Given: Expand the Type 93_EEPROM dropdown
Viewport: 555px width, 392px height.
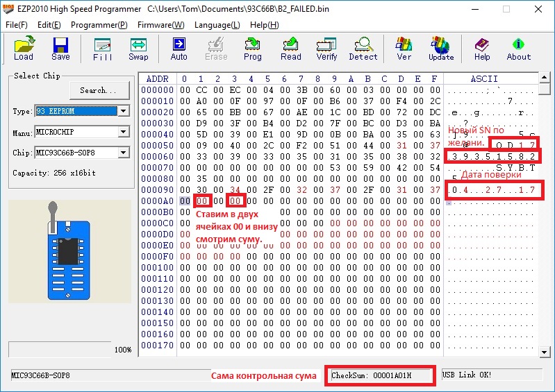Looking at the screenshot, I should 123,111.
